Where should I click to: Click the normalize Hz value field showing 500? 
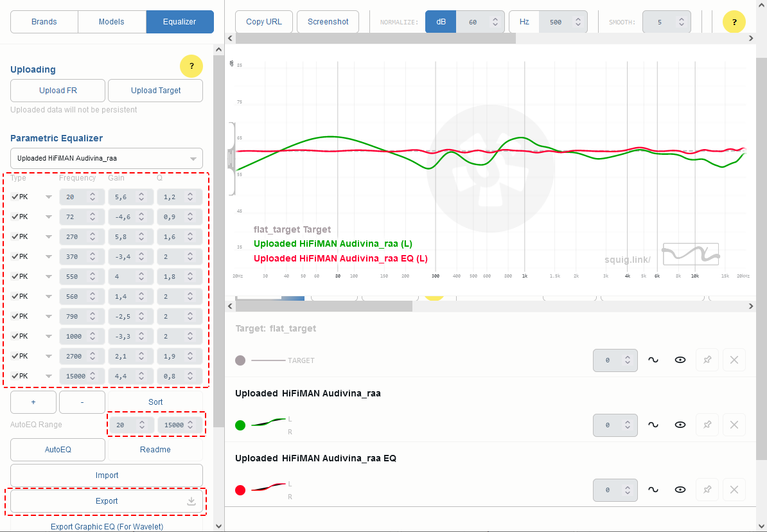pyautogui.click(x=563, y=22)
